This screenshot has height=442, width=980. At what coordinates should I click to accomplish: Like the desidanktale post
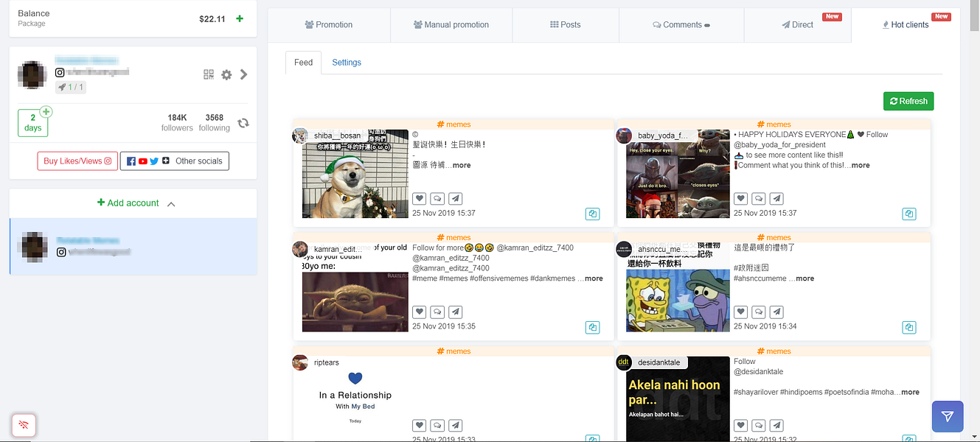pos(740,425)
